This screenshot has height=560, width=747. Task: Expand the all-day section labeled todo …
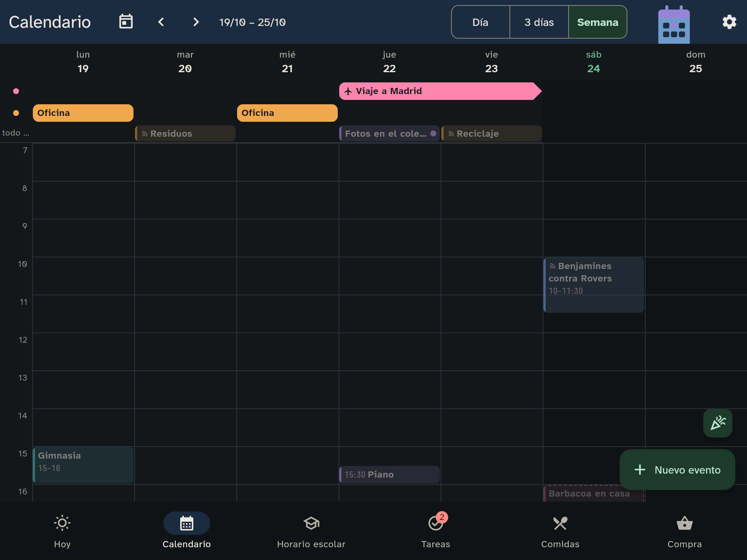[x=16, y=133]
